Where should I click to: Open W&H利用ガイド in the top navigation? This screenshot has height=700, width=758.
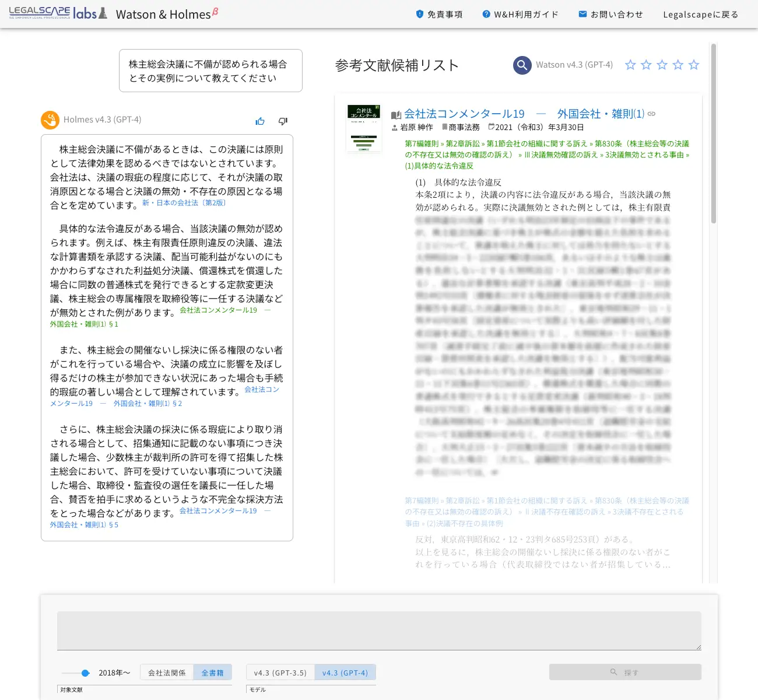pyautogui.click(x=520, y=14)
